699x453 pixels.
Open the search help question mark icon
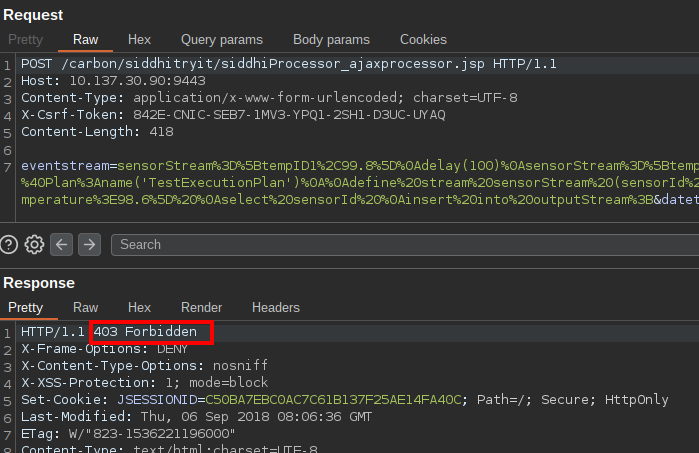(x=9, y=244)
